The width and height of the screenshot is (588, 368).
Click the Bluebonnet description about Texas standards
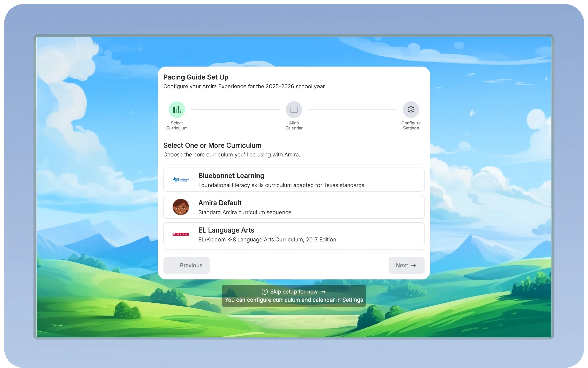coord(281,185)
